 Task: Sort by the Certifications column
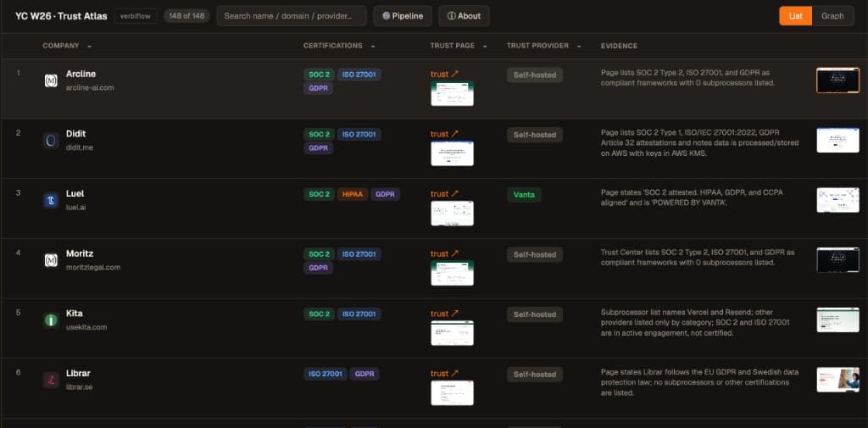click(x=339, y=46)
